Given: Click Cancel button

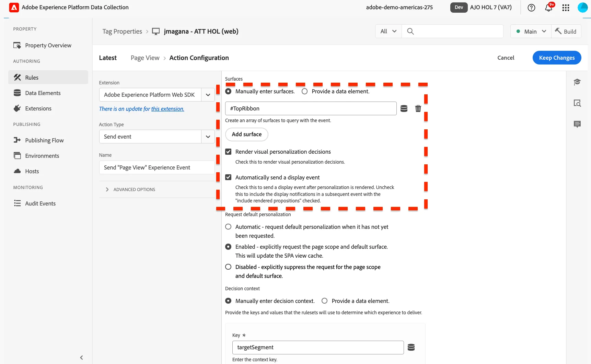Looking at the screenshot, I should pos(506,58).
